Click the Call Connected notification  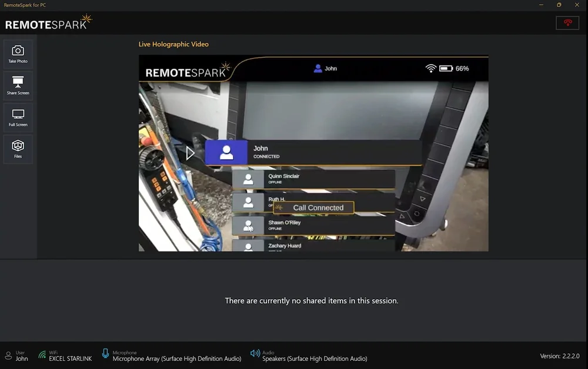point(313,207)
